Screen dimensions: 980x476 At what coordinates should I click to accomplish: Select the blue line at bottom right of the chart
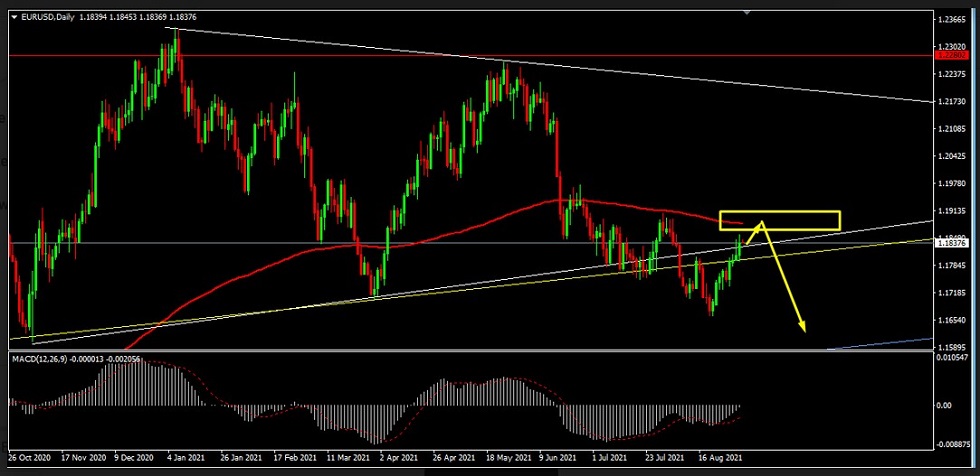tap(880, 343)
